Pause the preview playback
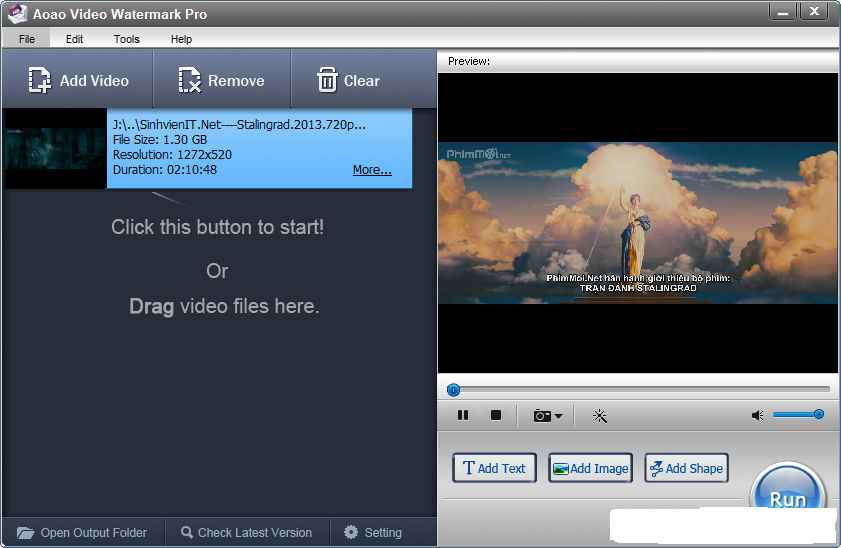This screenshot has width=841, height=548. click(463, 415)
